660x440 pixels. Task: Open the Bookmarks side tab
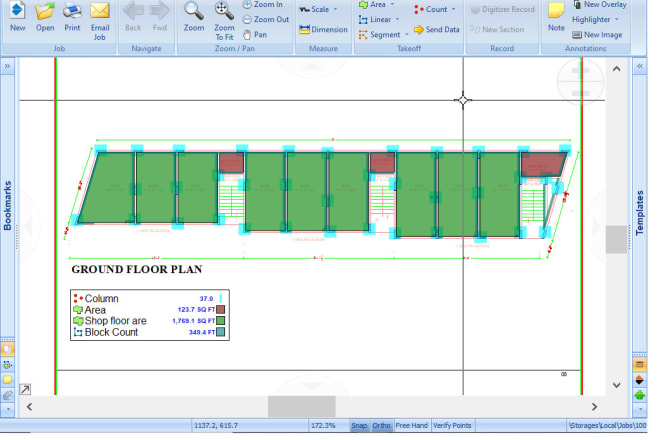(8, 205)
